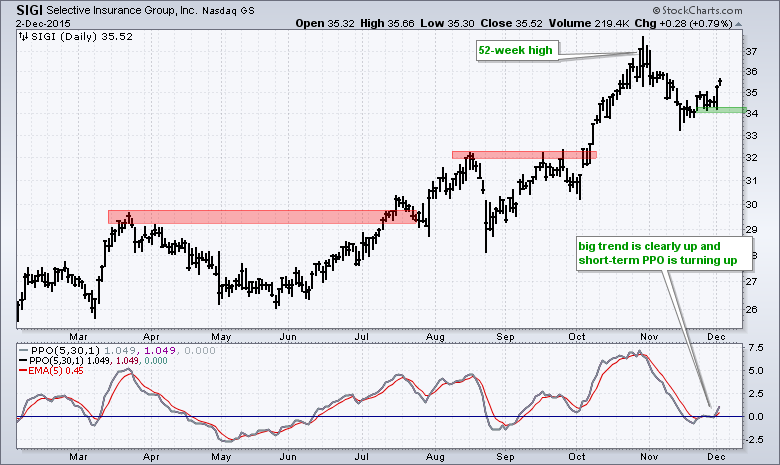The image size is (780, 465).
Task: Click the -2.5 PPO axis label
Action: pyautogui.click(x=754, y=440)
